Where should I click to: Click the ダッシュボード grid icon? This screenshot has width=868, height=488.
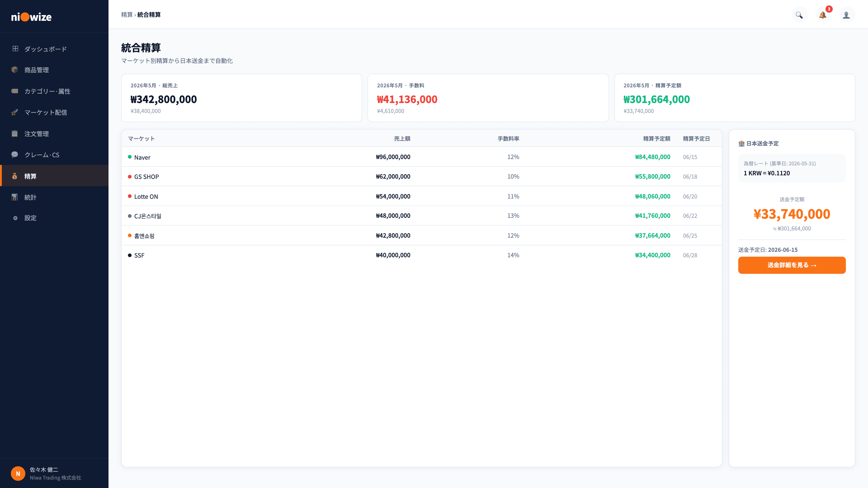15,49
